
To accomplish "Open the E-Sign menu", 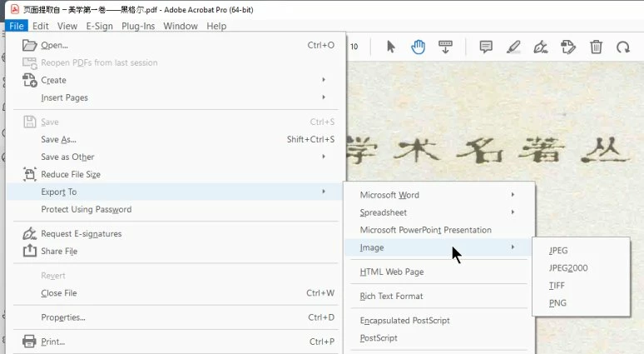I will click(99, 26).
